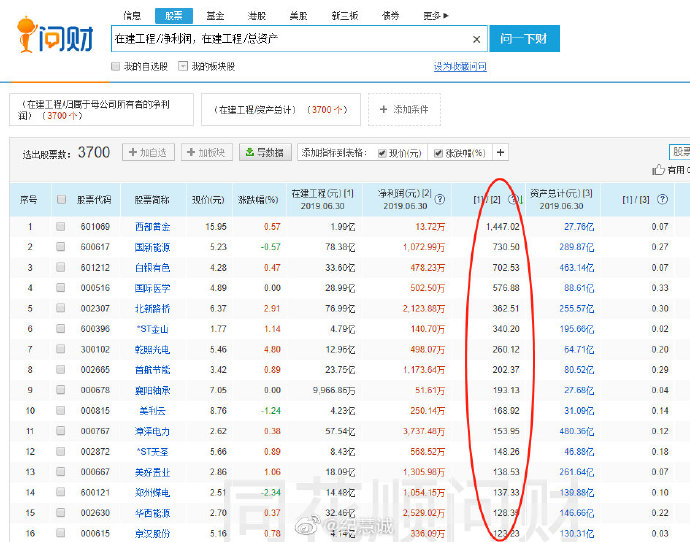Check the row checkbox for 002307
Image resolution: width=690 pixels, height=542 pixels.
click(61, 308)
